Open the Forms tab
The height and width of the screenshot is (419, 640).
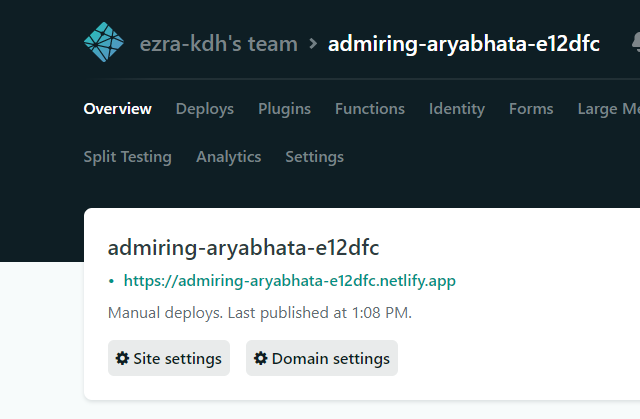(531, 109)
